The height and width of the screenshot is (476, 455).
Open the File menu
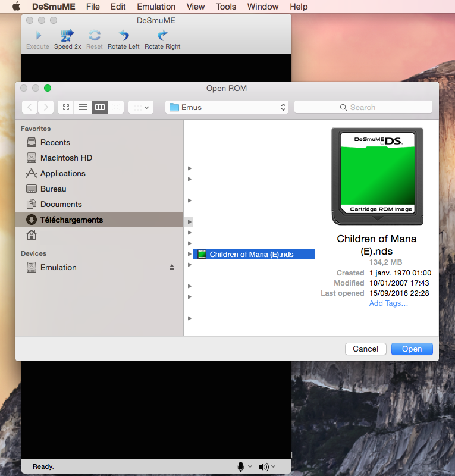(93, 7)
